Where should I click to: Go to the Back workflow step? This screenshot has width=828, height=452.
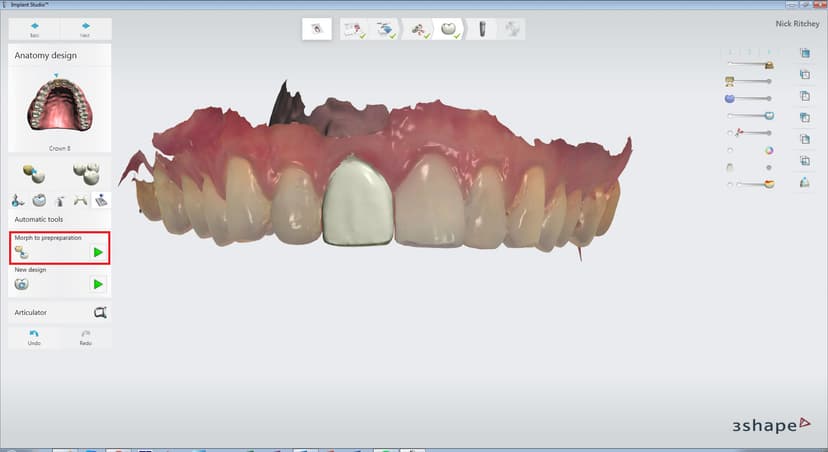[x=34, y=28]
